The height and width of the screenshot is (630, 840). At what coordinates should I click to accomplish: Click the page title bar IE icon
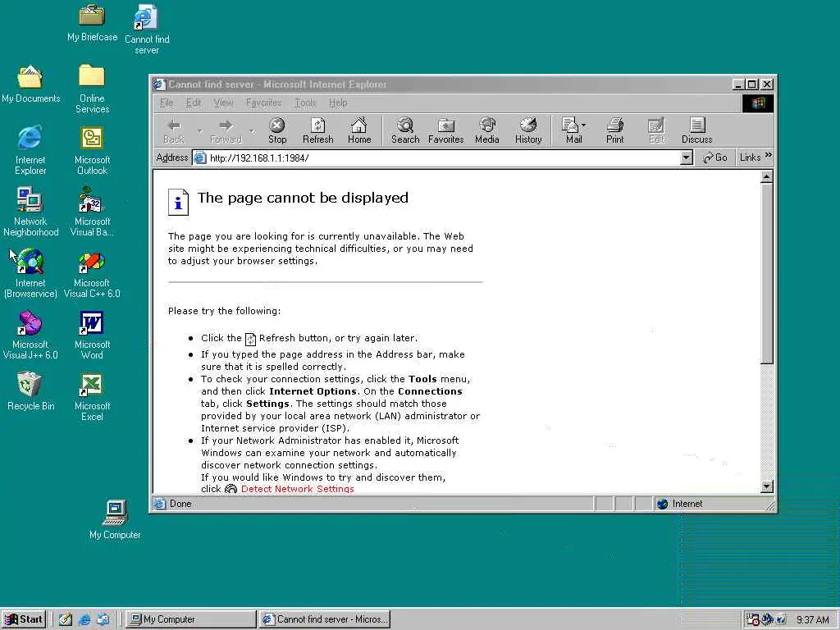[x=159, y=84]
